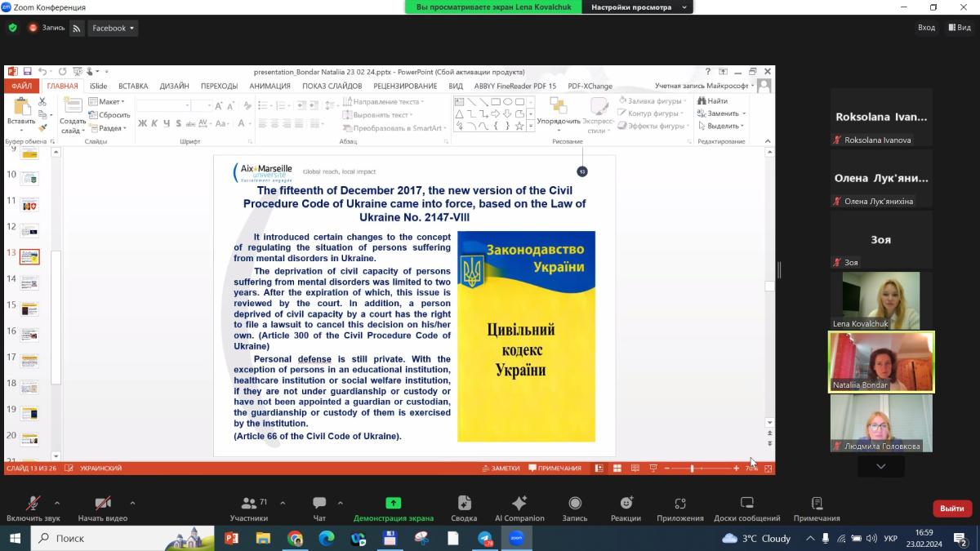Viewport: 980px width, 551px height.
Task: Unmute microphone with the audio toggle
Action: coord(33,504)
